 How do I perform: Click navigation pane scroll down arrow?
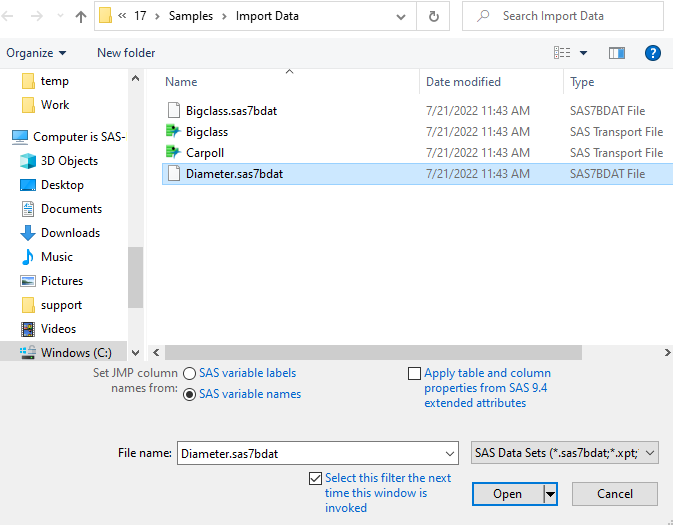coord(135,353)
